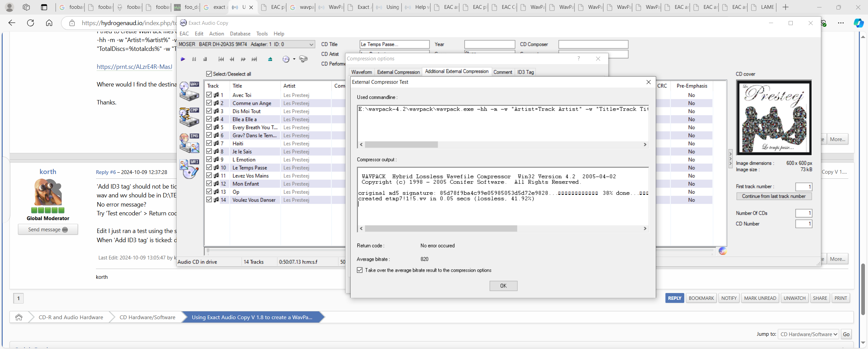The height and width of the screenshot is (349, 868).
Task: Open a new browser tab with plus icon
Action: pos(785,7)
